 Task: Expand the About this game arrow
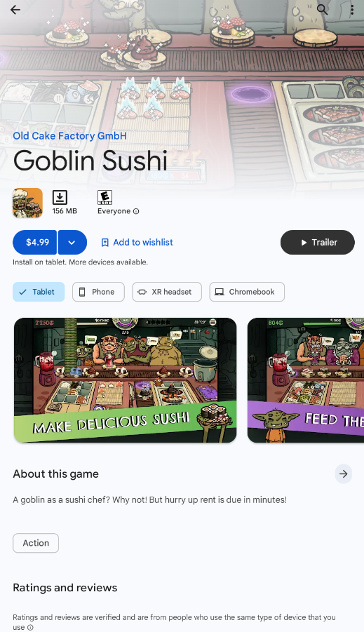pyautogui.click(x=344, y=473)
